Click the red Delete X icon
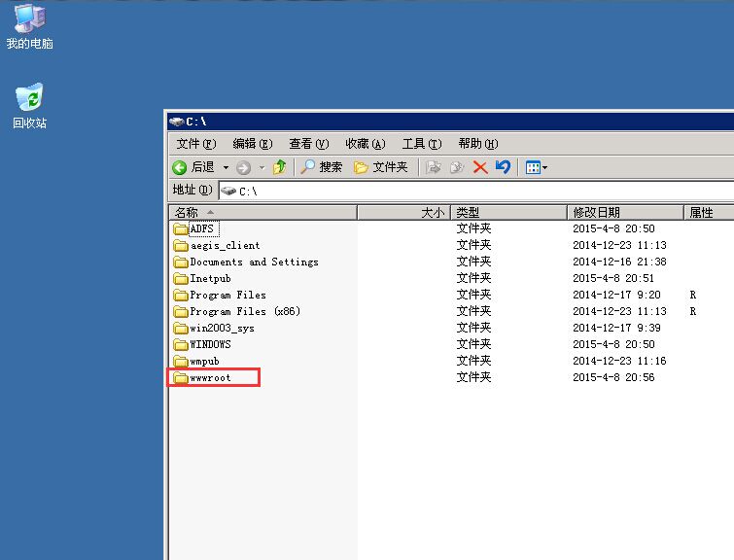Screen dimensions: 734x560 coord(479,167)
